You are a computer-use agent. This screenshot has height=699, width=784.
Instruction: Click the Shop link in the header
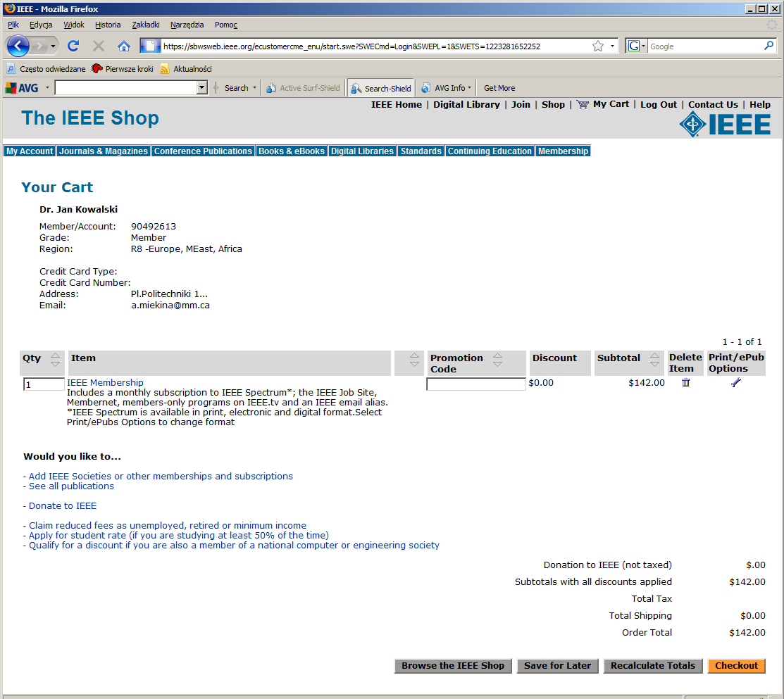coord(553,104)
